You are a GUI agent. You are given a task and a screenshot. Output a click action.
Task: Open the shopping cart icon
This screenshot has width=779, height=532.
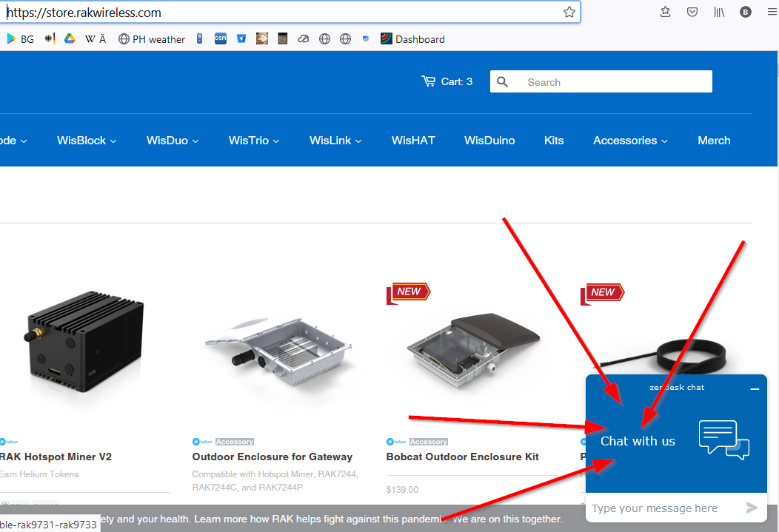[x=428, y=81]
